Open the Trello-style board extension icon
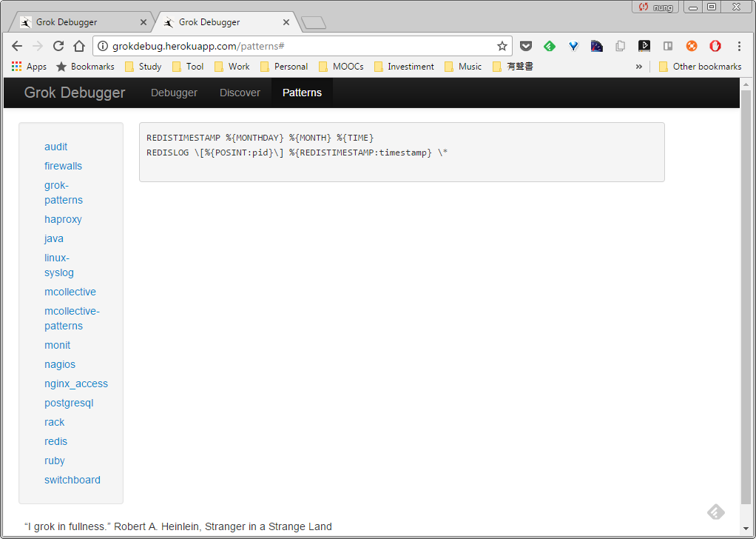 click(x=668, y=47)
